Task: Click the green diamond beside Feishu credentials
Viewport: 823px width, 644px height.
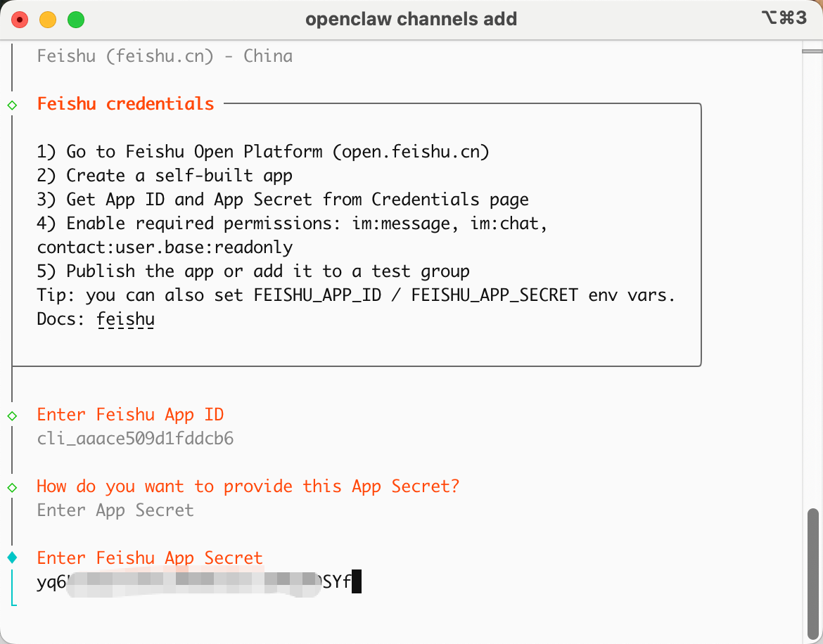Action: [x=12, y=105]
